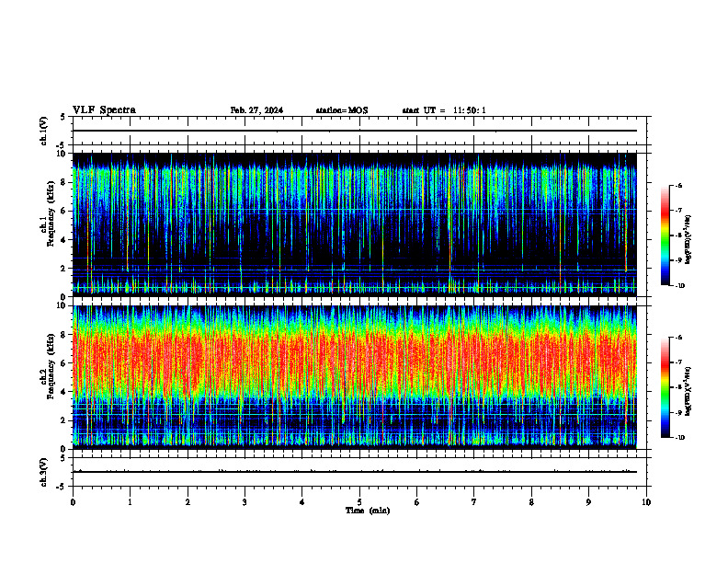Click the "8" kHz tick of ch.2 spectrogram
This screenshot has width=728, height=563.
click(x=63, y=335)
